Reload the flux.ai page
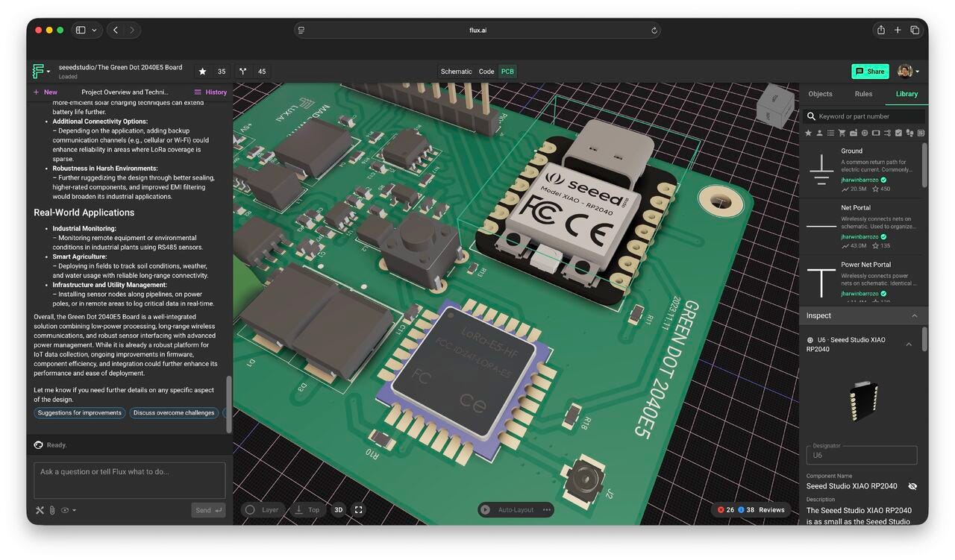955x560 pixels. (654, 31)
